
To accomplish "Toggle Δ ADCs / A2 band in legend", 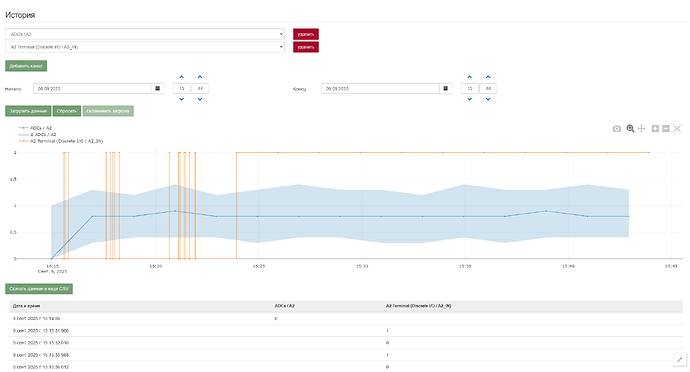I will click(x=37, y=134).
